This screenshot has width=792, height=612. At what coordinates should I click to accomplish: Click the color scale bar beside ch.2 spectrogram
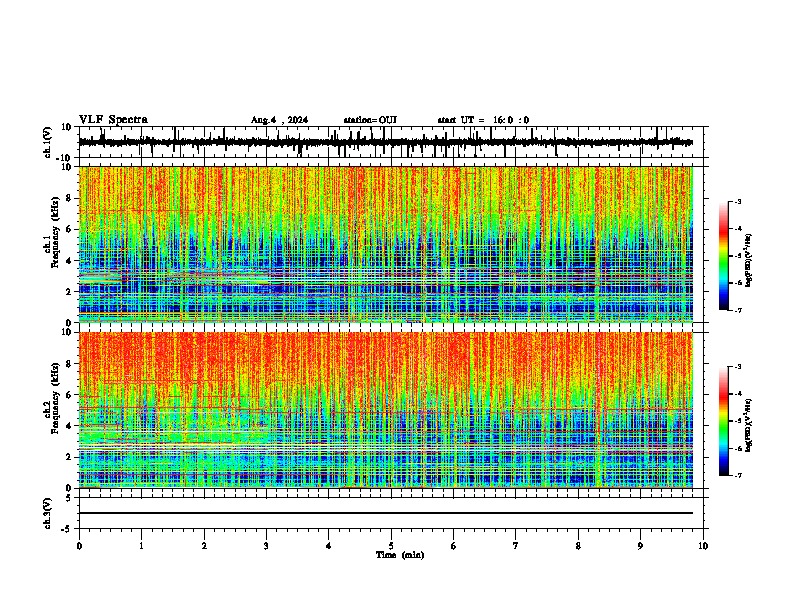tap(723, 421)
